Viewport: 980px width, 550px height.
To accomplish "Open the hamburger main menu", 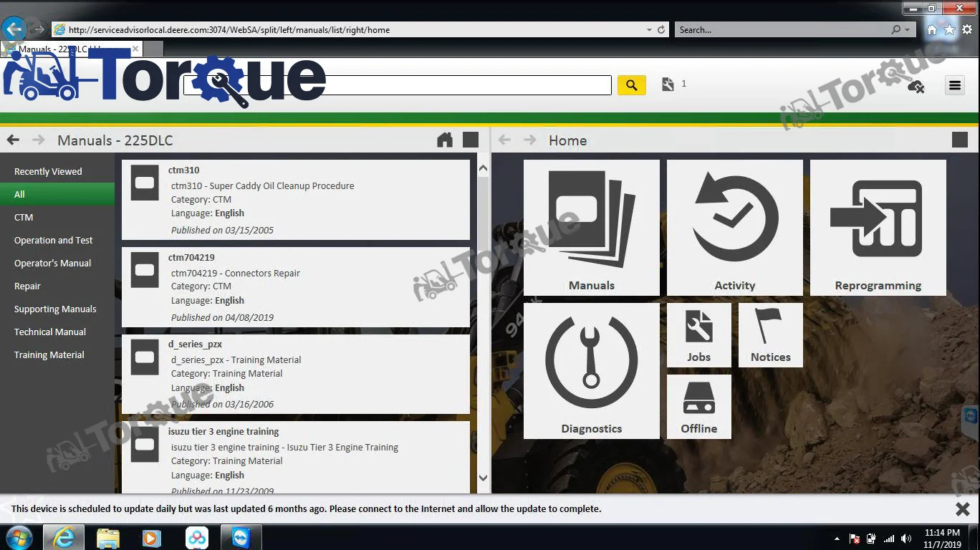I will click(x=954, y=85).
